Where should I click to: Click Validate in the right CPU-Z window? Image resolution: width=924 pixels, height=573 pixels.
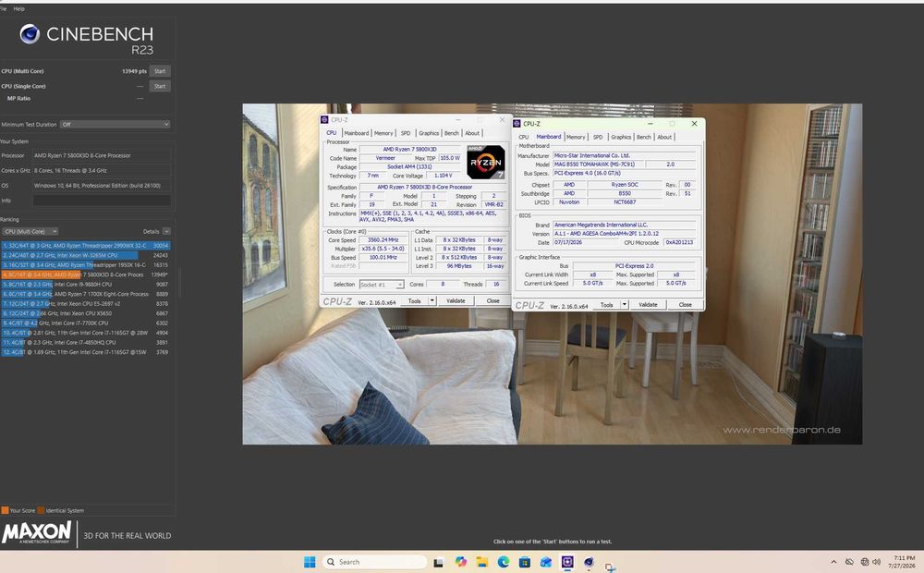(x=648, y=305)
